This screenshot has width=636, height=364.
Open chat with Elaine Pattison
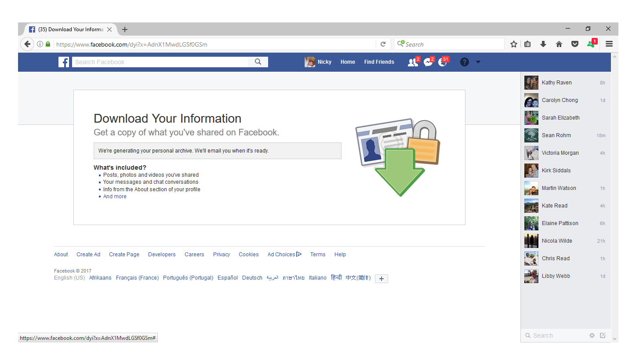point(565,223)
